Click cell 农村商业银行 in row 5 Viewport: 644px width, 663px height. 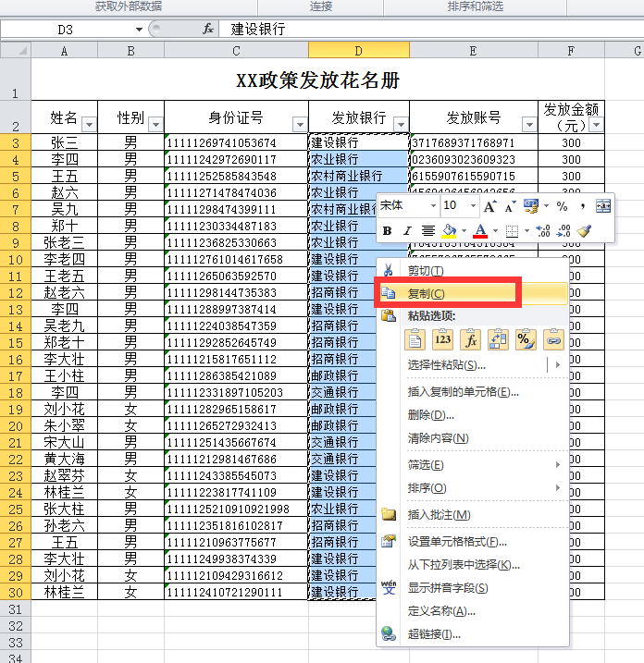(x=359, y=176)
